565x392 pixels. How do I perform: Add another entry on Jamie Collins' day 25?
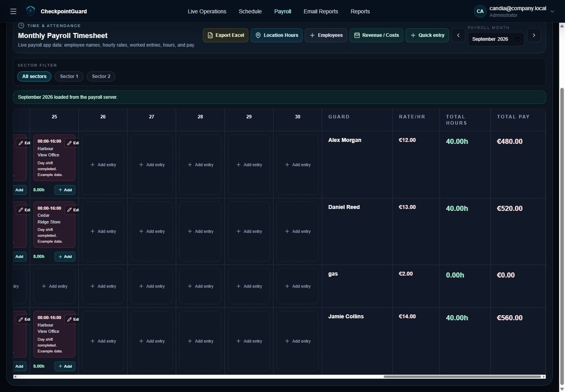(x=65, y=366)
